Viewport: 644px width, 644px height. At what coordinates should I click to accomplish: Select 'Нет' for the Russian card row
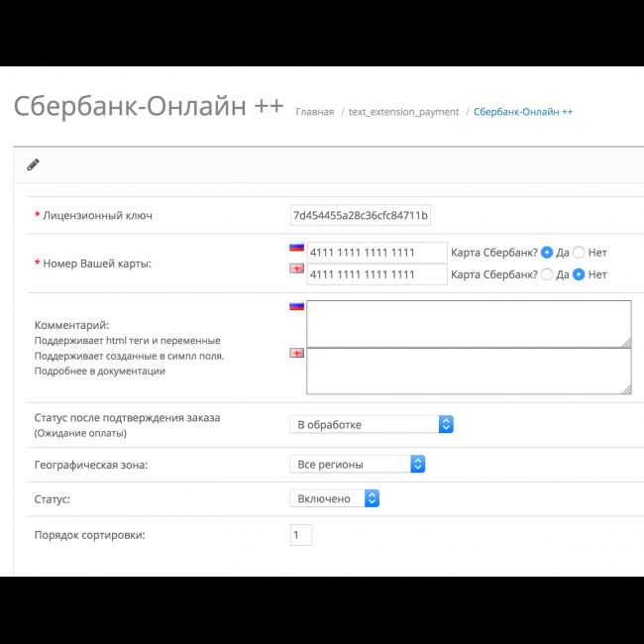[x=579, y=253]
